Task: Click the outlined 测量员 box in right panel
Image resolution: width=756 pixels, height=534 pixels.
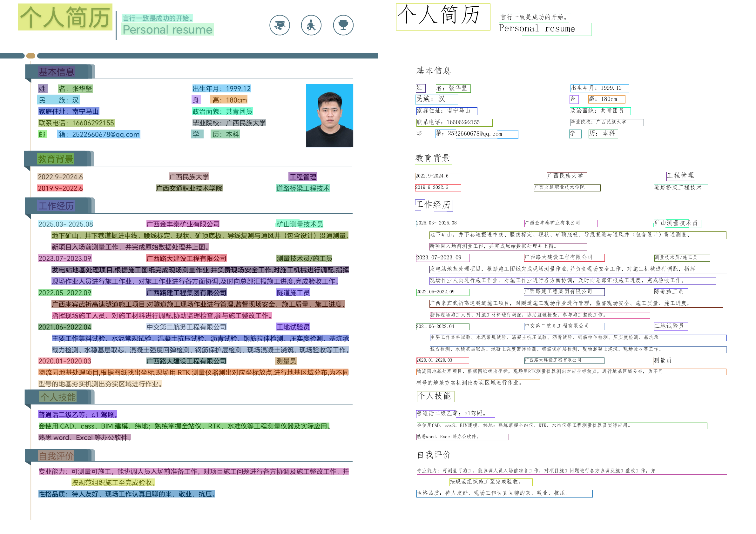Action: (664, 361)
